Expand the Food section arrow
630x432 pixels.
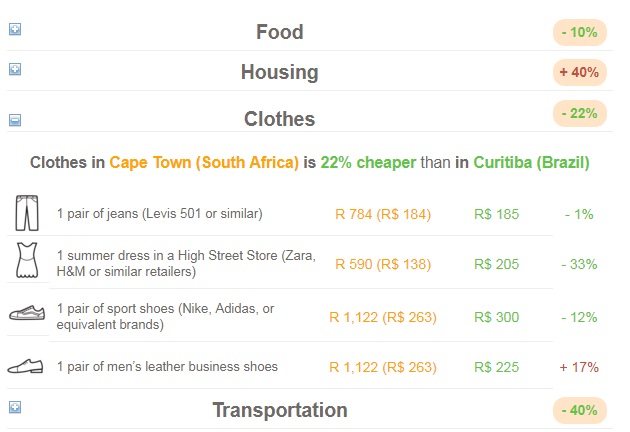point(15,30)
